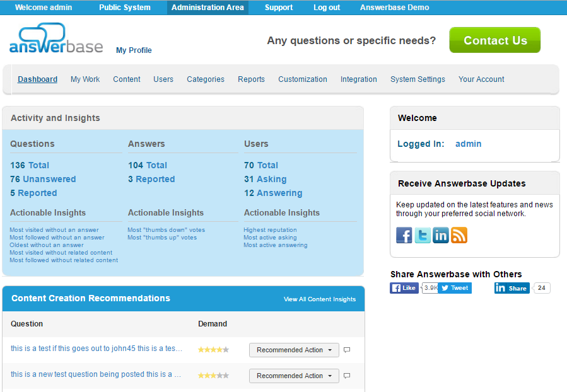Screen dimensions: 567x392
Task: Open 3 Reported answers
Action: click(x=151, y=179)
